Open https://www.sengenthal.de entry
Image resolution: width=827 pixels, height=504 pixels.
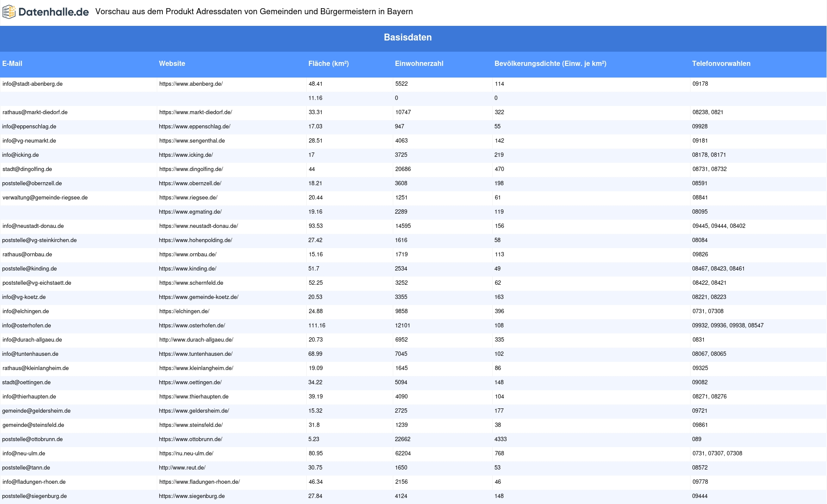pyautogui.click(x=192, y=141)
